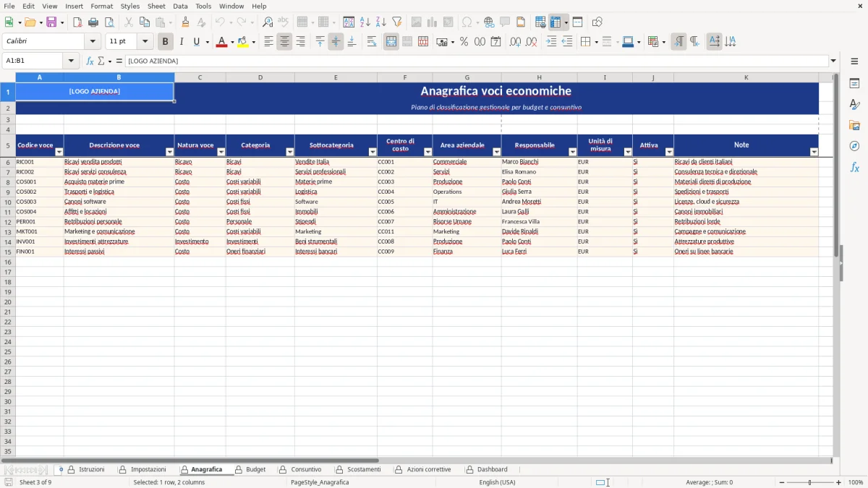Click the 100% zoom level
The width and height of the screenshot is (868, 488).
point(856,482)
